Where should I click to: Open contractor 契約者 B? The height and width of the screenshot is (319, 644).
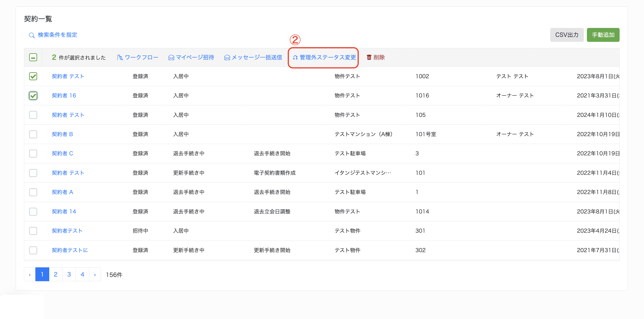pos(62,134)
